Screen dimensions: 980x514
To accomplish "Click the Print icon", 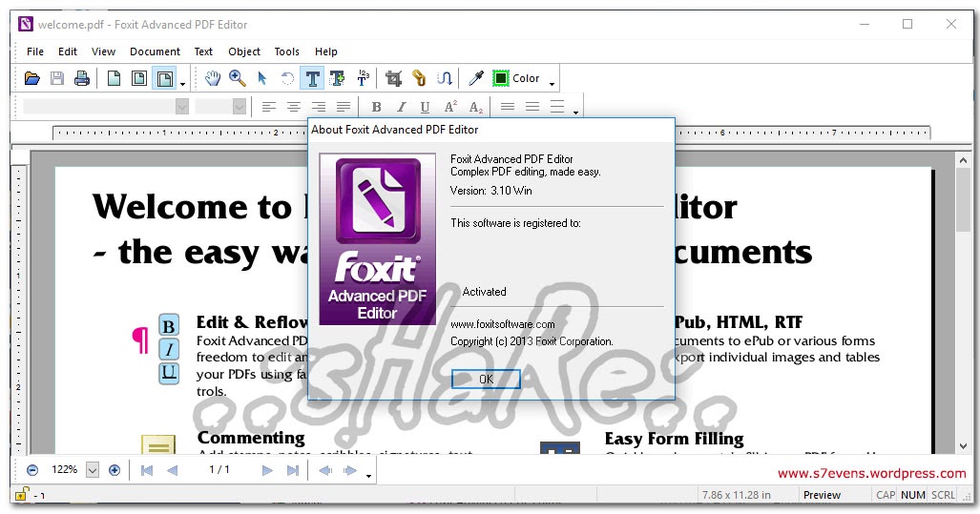I will (x=82, y=79).
